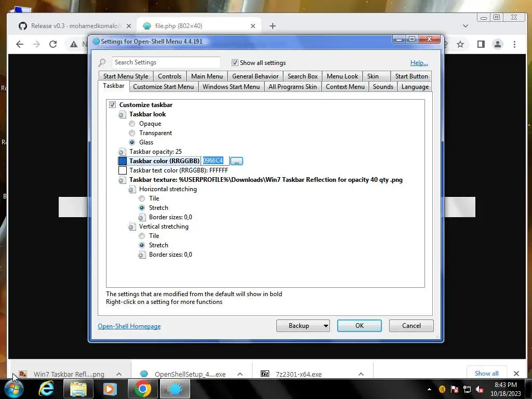Click the Chrome reload button

click(x=53, y=44)
